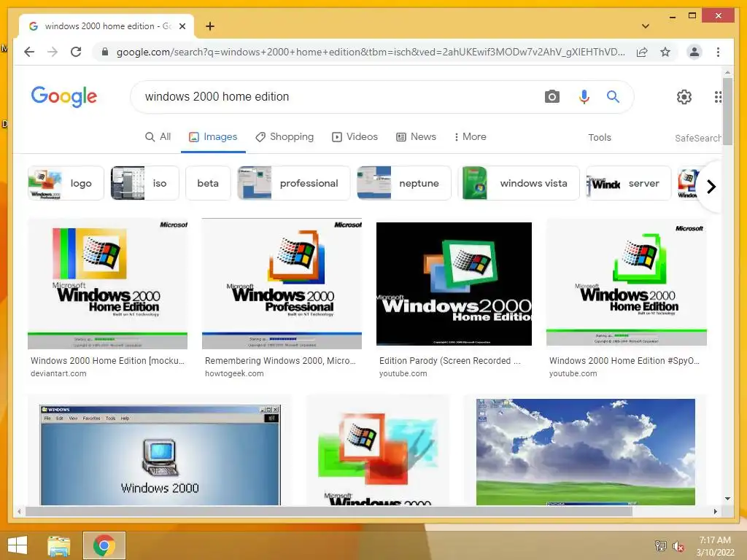Click the muted volume tray icon
747x560 pixels.
tap(678, 546)
